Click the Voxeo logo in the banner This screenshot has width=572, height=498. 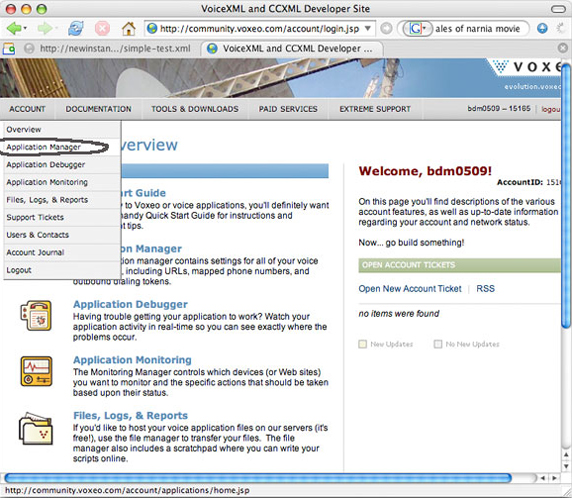pos(527,66)
